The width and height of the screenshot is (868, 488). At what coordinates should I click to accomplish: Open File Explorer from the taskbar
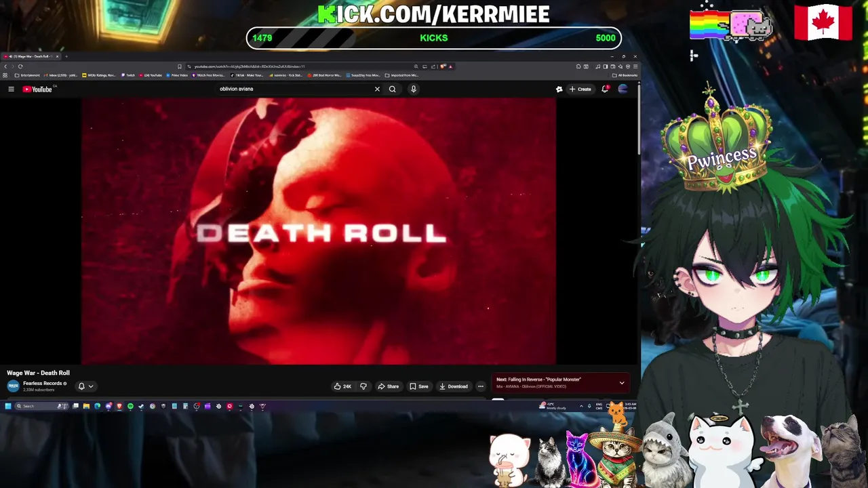(86, 406)
